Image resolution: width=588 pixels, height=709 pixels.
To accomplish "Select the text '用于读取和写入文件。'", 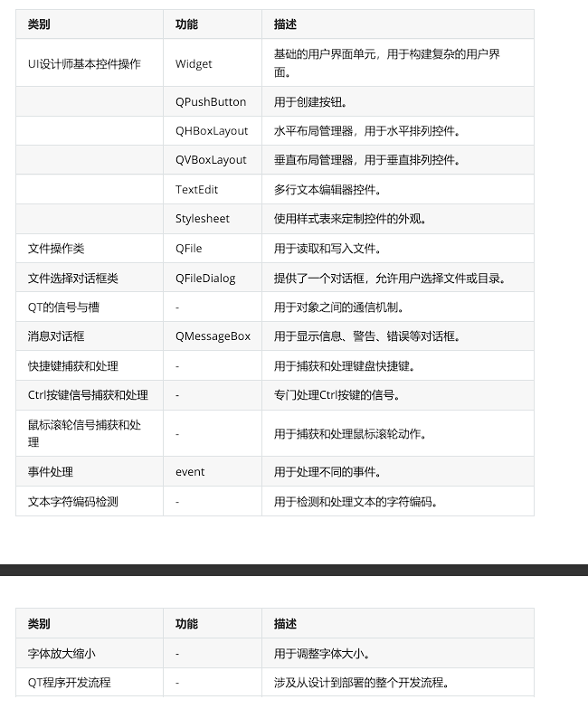I will [x=327, y=249].
